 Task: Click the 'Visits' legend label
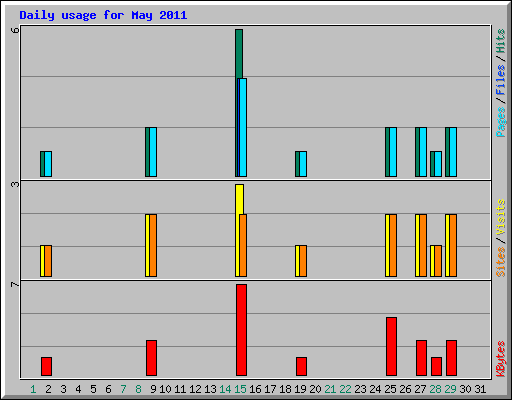tap(501, 217)
